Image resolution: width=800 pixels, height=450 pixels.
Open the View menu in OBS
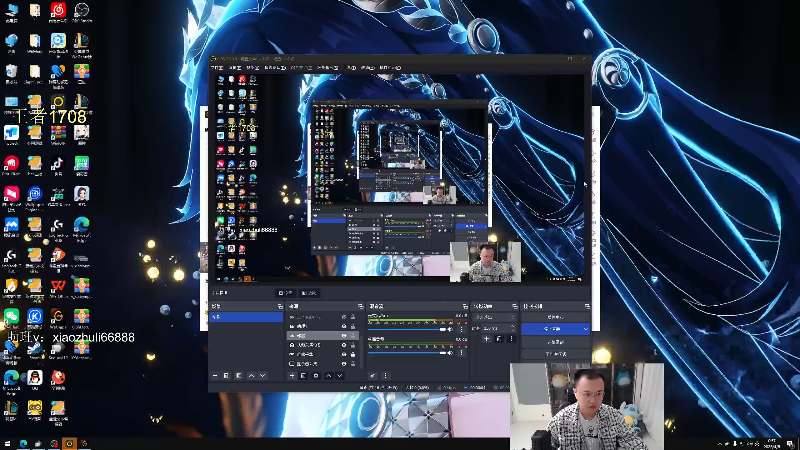pos(253,68)
